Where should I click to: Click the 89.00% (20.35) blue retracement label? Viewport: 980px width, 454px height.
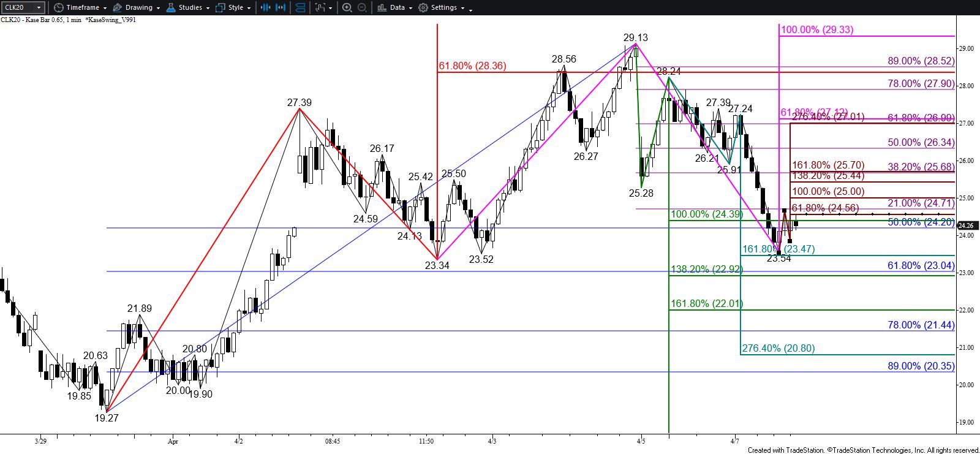coord(921,366)
